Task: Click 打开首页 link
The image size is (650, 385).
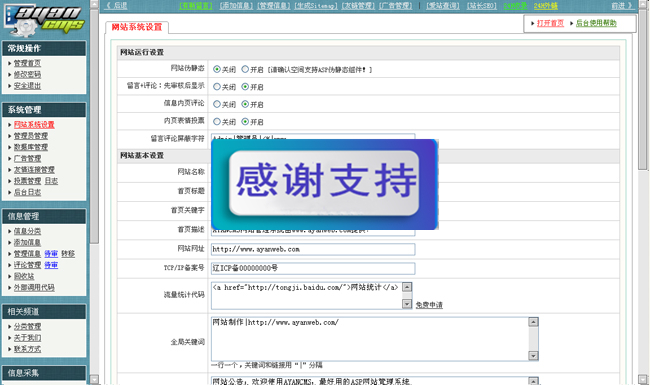Action: (x=550, y=23)
